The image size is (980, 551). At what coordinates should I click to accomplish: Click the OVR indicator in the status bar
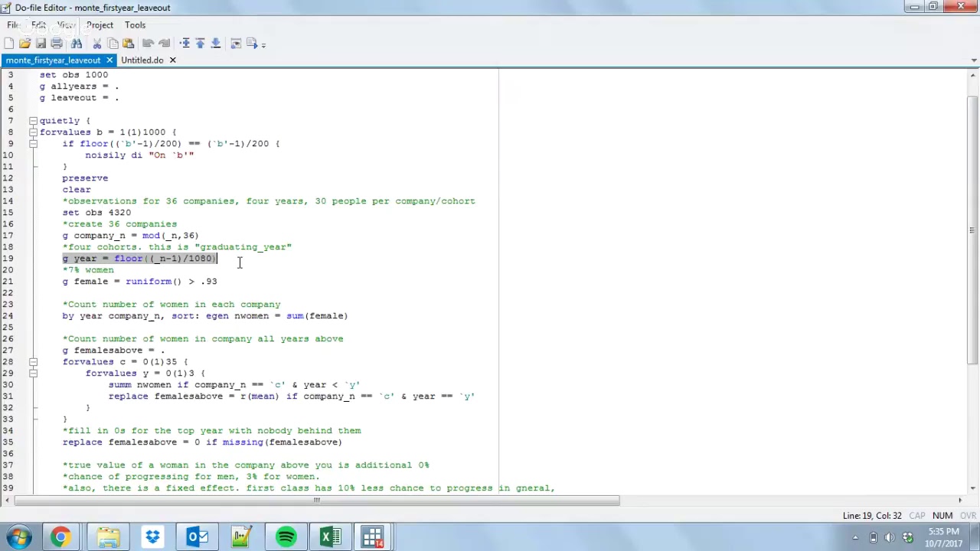[968, 516]
